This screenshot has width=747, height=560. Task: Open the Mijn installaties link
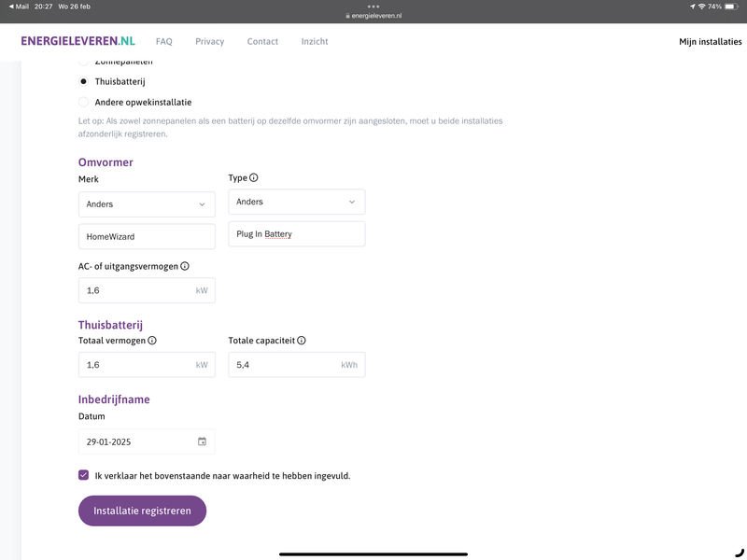pyautogui.click(x=710, y=42)
